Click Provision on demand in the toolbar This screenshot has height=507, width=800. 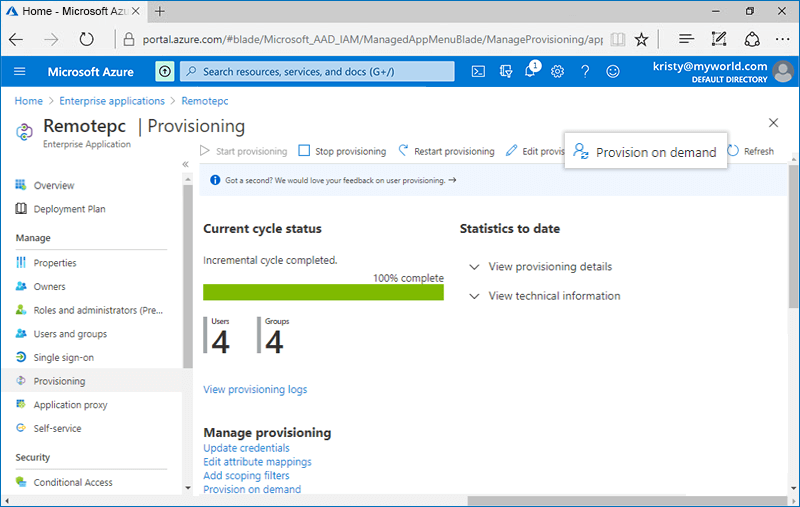645,152
